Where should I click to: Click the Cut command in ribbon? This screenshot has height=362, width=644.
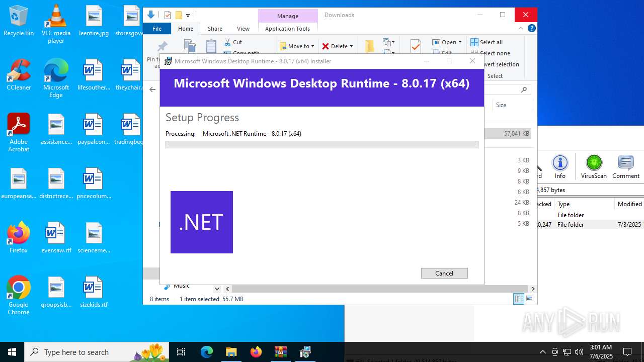point(233,42)
